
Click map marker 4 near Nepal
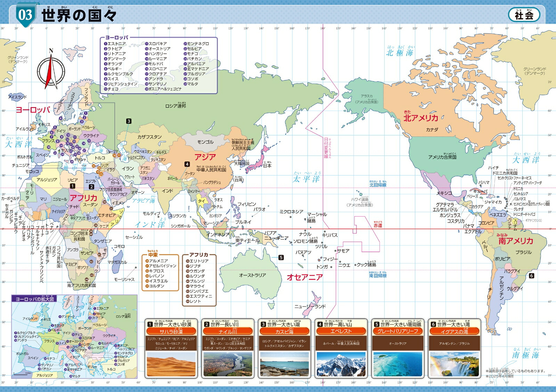click(x=187, y=164)
